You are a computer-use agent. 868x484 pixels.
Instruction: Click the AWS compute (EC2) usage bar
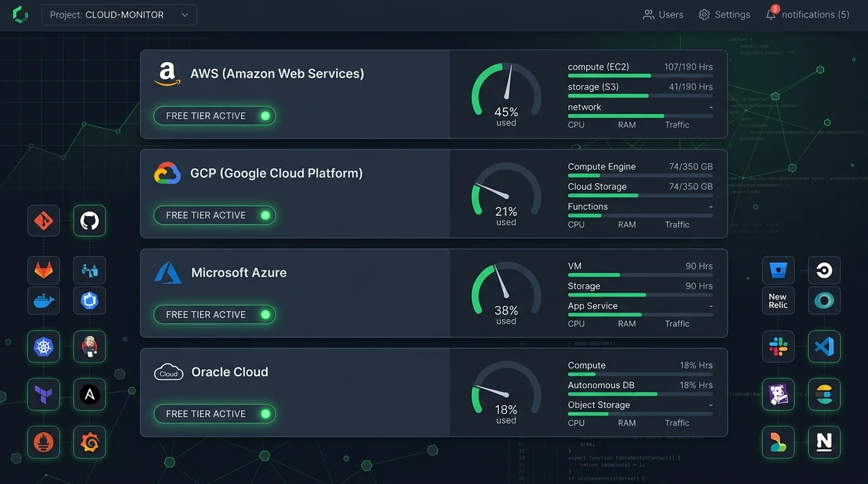point(640,76)
